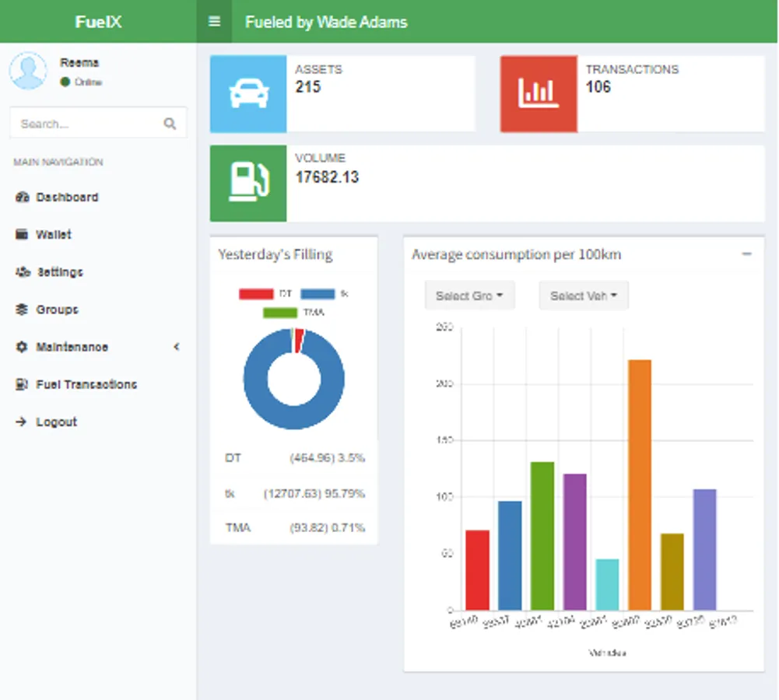779x700 pixels.
Task: Click the Dashboard gauge icon
Action: pos(22,197)
